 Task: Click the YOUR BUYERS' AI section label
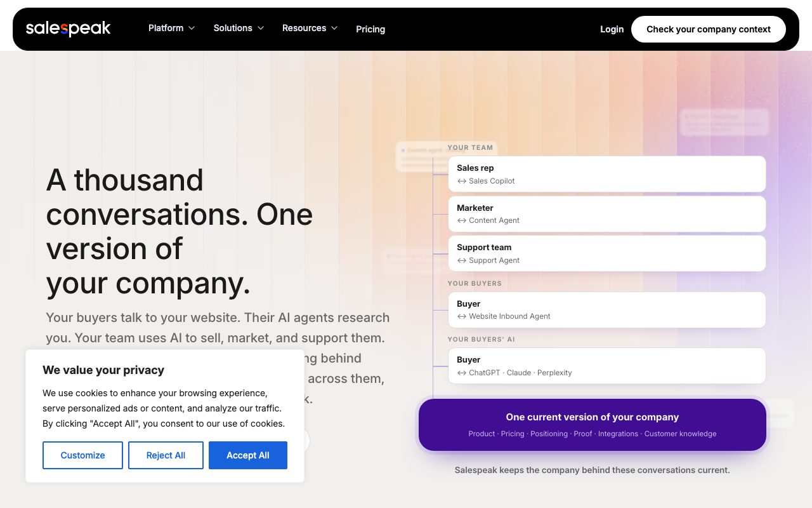coord(481,340)
